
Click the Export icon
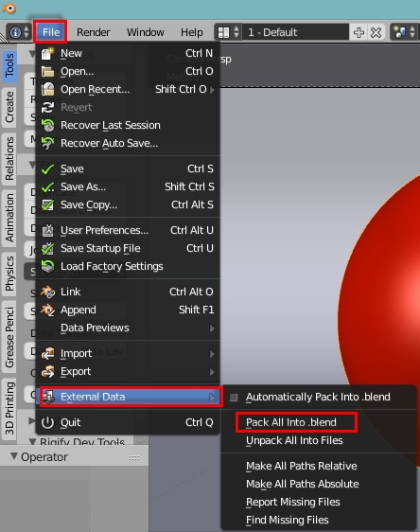coord(48,371)
